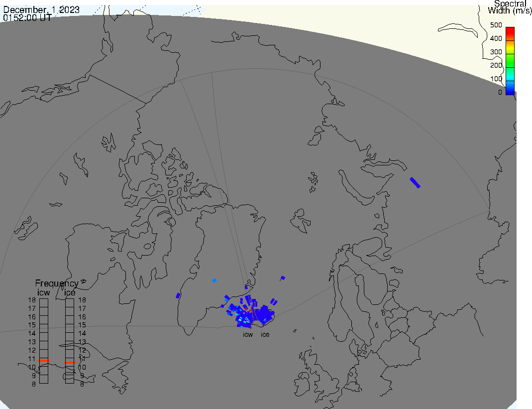Select the 100 label on the color scale

click(x=496, y=79)
